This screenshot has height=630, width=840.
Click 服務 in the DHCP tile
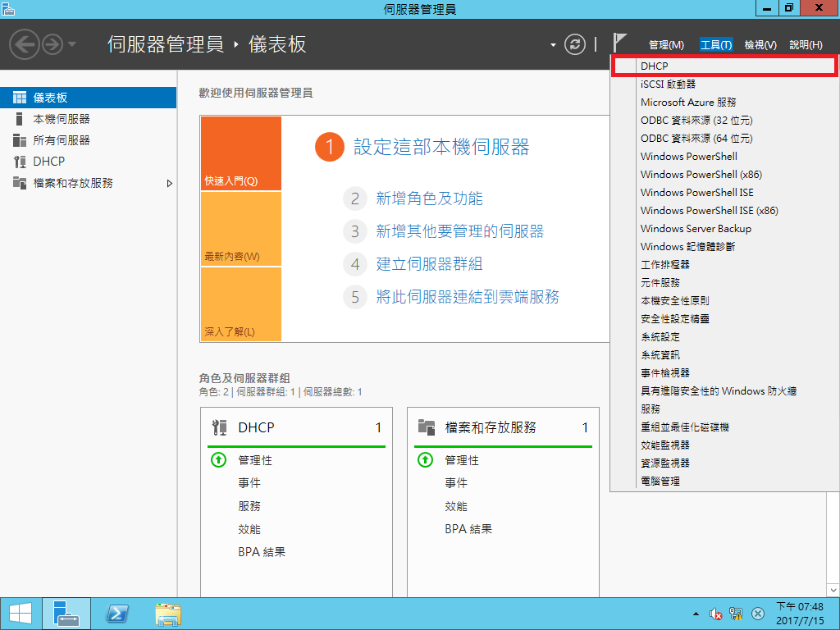click(x=249, y=506)
